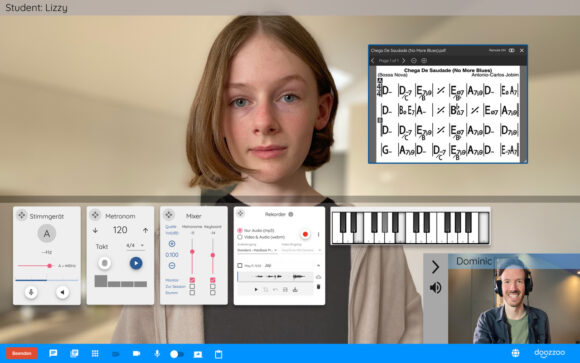
Task: Click the speaker volume icon beside Dominic
Action: click(x=435, y=288)
